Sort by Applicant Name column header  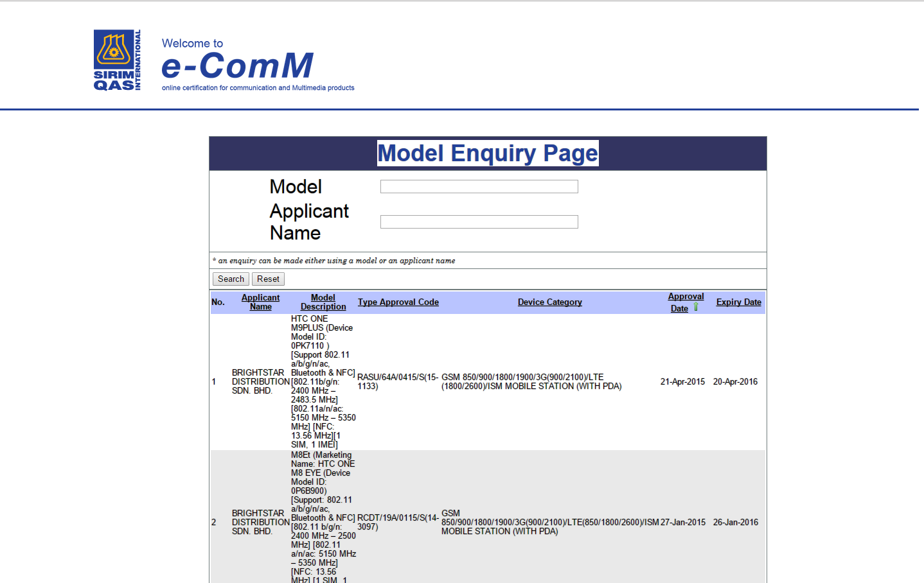tap(260, 302)
